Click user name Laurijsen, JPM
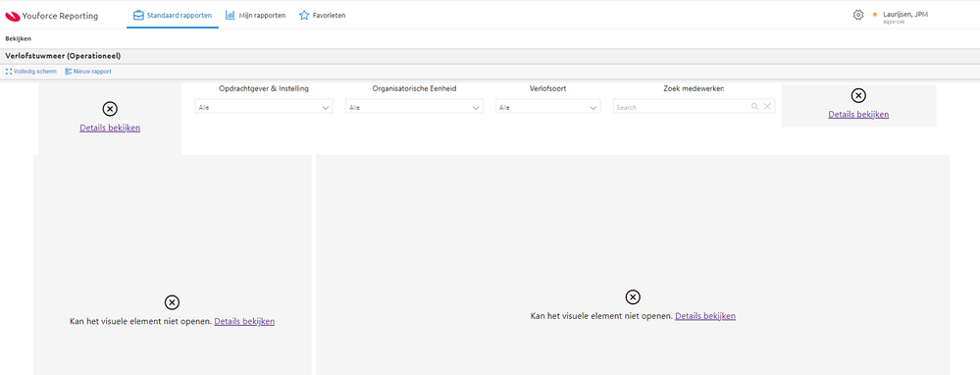The width and height of the screenshot is (980, 375). click(905, 14)
